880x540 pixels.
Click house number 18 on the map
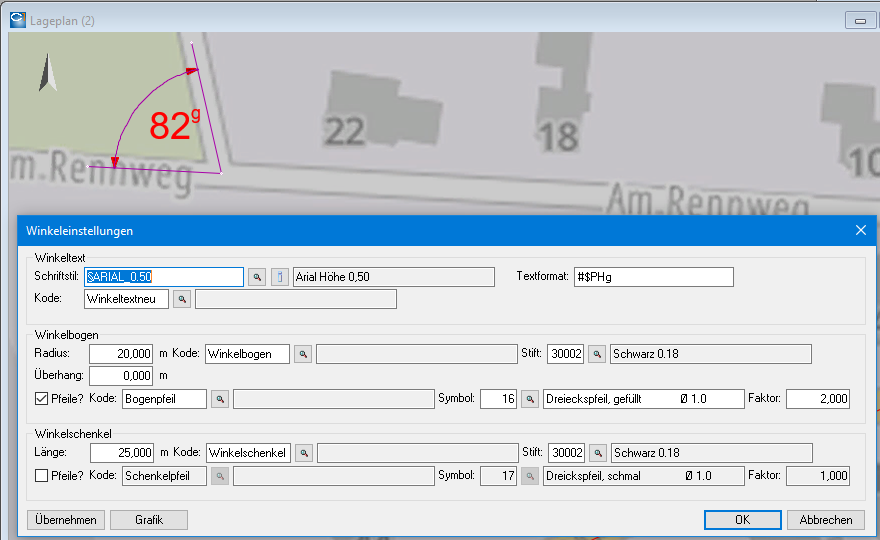pyautogui.click(x=558, y=136)
